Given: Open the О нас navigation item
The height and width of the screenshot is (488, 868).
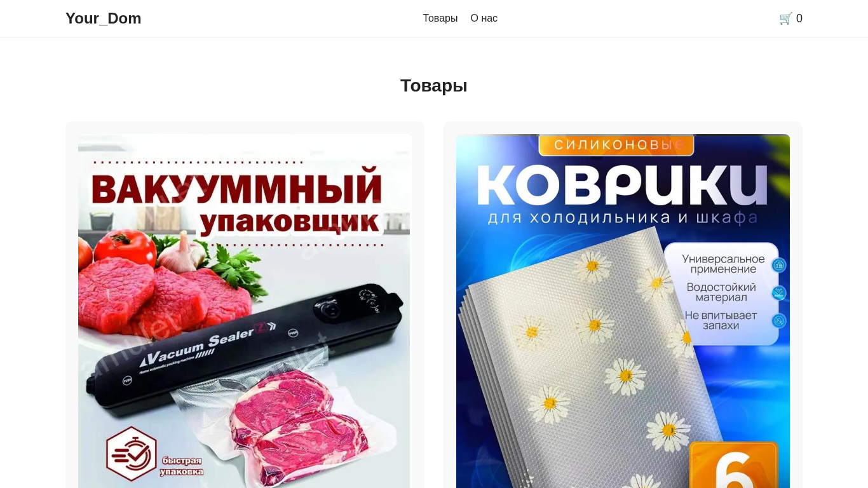Looking at the screenshot, I should pos(484,18).
